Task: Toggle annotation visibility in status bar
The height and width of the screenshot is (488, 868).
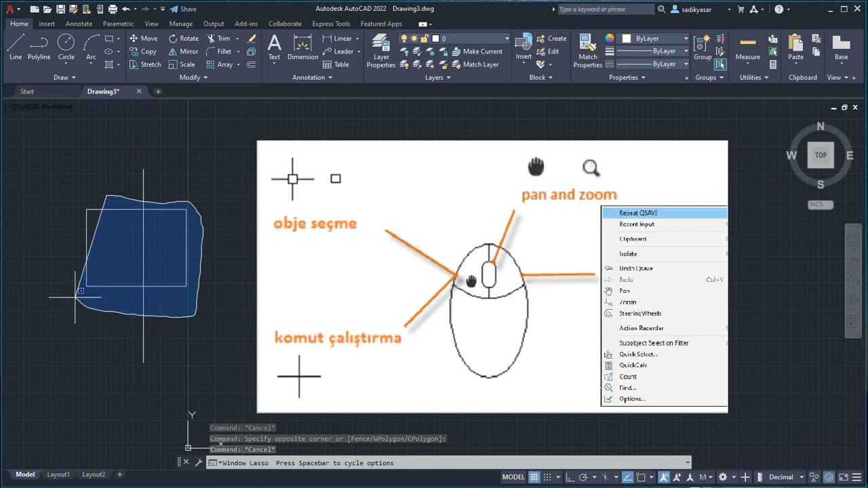Action: pyautogui.click(x=665, y=477)
